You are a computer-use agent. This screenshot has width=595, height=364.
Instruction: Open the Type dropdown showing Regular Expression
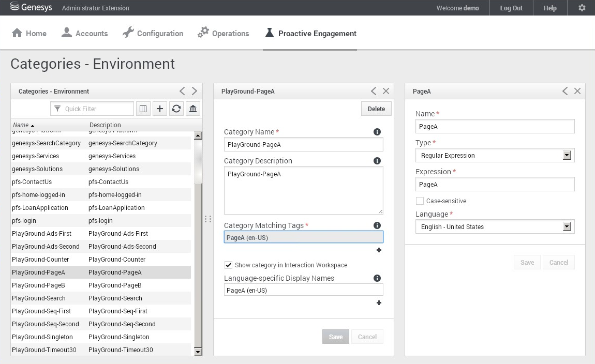click(567, 155)
